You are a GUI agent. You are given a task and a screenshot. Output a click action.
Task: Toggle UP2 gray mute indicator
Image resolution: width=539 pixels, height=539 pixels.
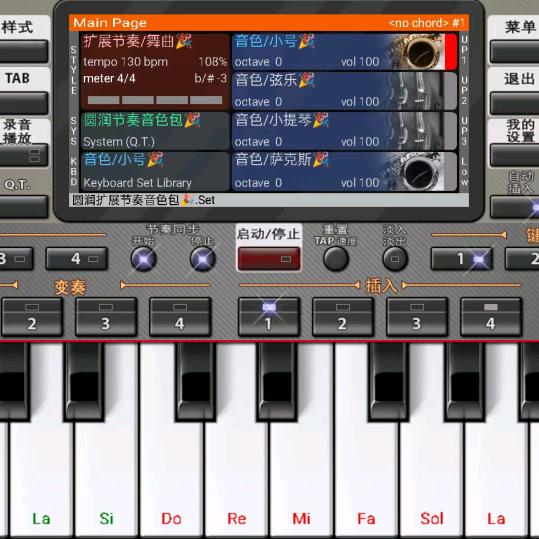click(x=451, y=91)
